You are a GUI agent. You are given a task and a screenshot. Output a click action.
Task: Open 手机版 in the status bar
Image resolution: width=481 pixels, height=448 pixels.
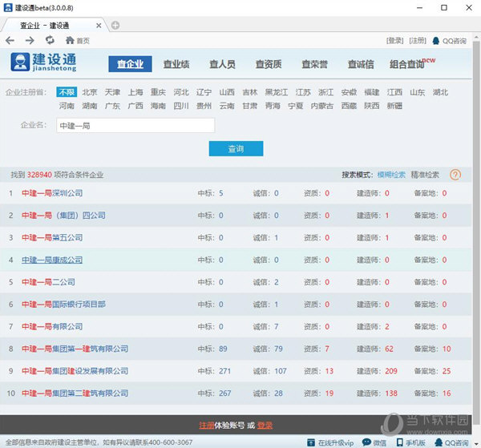pyautogui.click(x=410, y=442)
